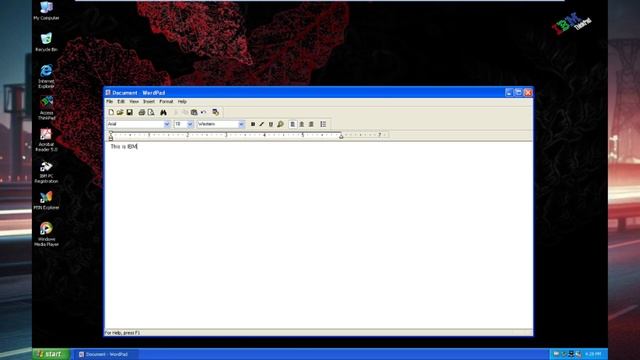Image resolution: width=640 pixels, height=360 pixels.
Task: Click the 'This is IBM' text line
Action: pyautogui.click(x=124, y=147)
